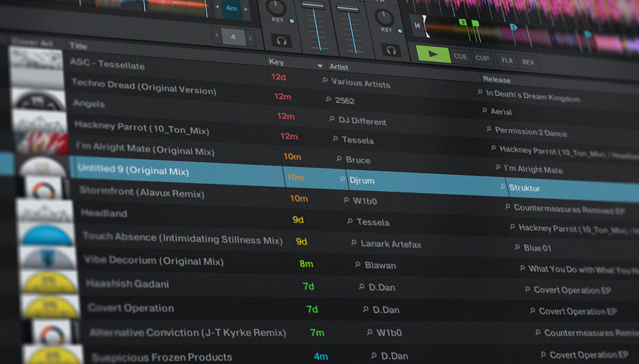Click the search magnifier next to artist Djrum
639x364 pixels.
tap(342, 180)
